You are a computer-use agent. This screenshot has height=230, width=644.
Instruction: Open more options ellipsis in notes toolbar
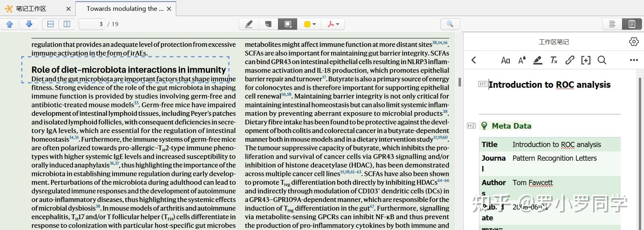tap(634, 60)
